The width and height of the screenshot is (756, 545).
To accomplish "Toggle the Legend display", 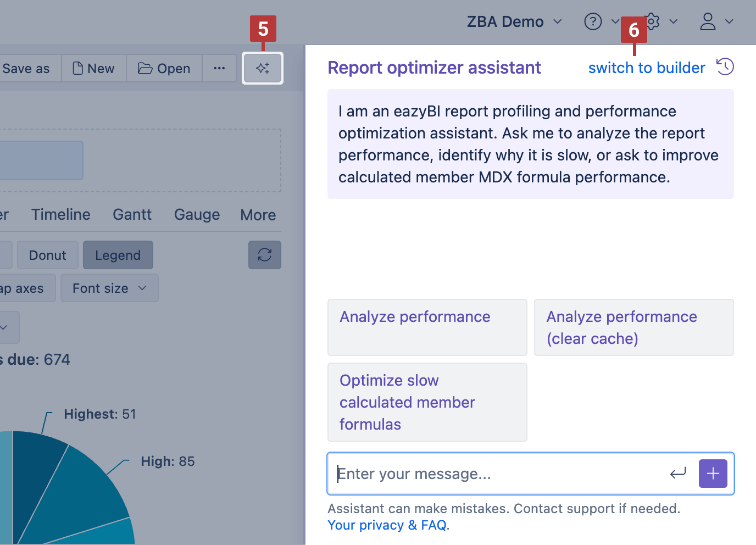I will 118,255.
